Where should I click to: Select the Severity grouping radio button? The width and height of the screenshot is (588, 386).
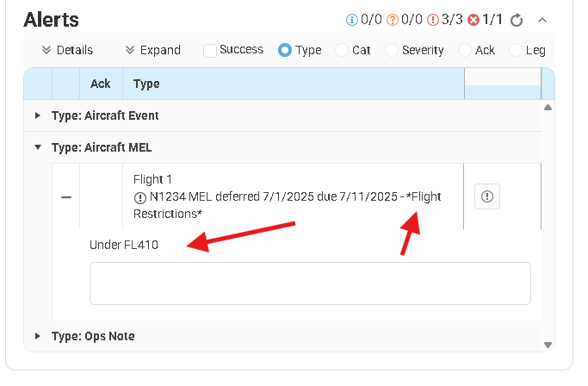tap(392, 50)
